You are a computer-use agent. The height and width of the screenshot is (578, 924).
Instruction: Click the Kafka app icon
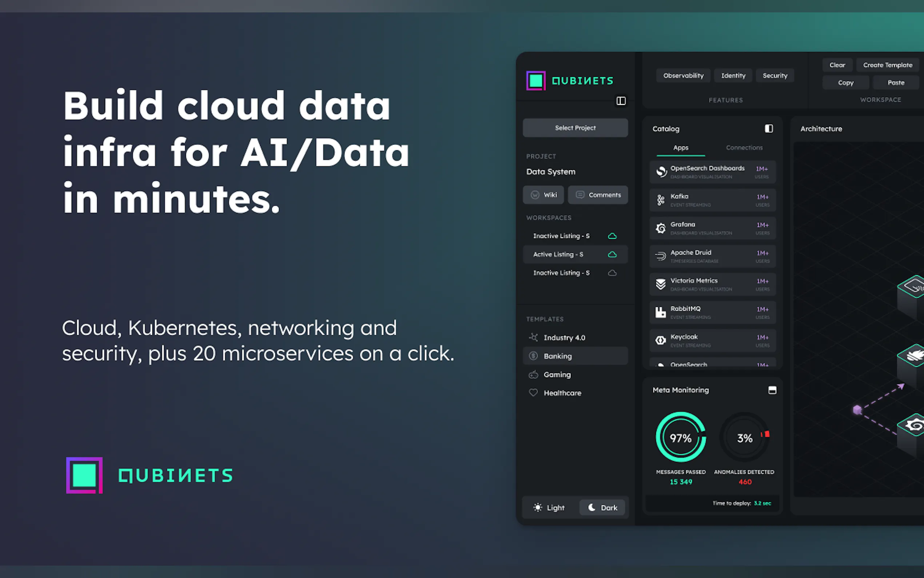[x=660, y=200]
